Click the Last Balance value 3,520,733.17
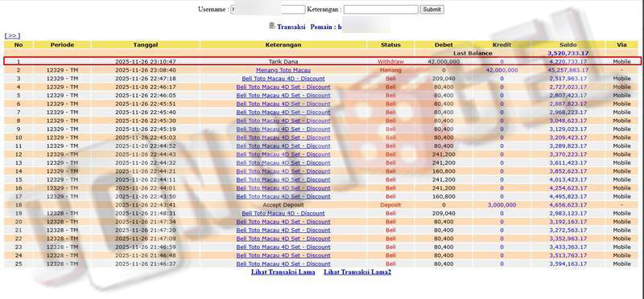 (x=568, y=53)
